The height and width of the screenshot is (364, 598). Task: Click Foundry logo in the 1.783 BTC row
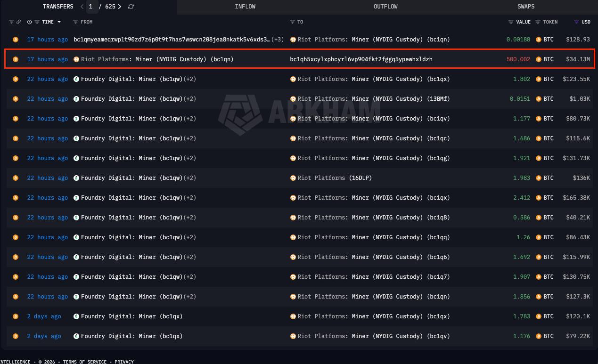coord(76,316)
